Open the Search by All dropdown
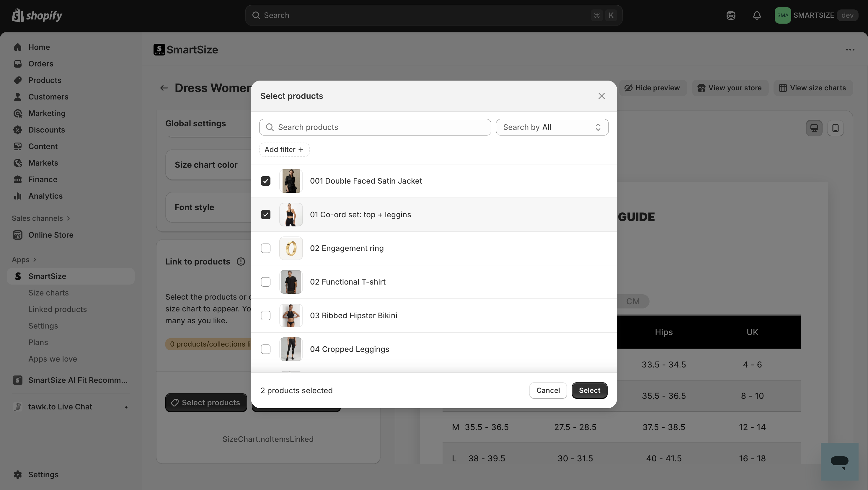Viewport: 868px width, 490px height. coord(552,128)
